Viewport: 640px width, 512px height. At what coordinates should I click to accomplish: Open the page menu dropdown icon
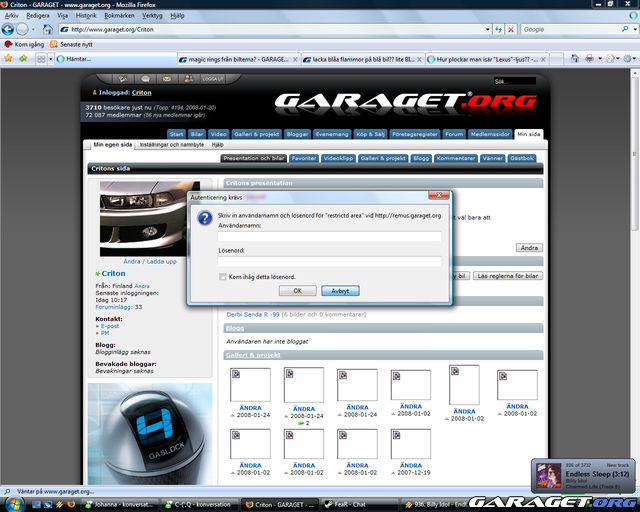(x=612, y=59)
